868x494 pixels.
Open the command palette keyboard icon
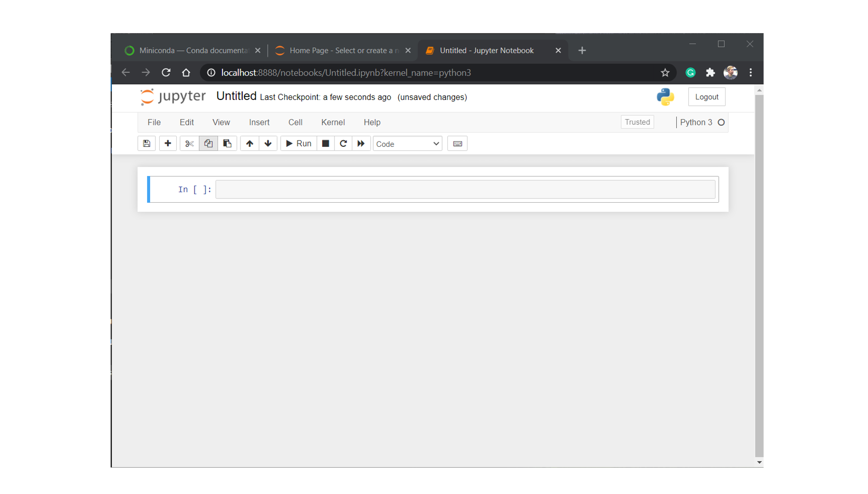coord(457,143)
